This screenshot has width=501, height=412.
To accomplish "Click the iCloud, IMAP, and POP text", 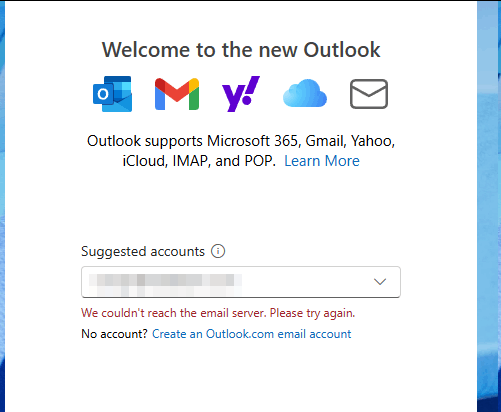I will coord(199,161).
